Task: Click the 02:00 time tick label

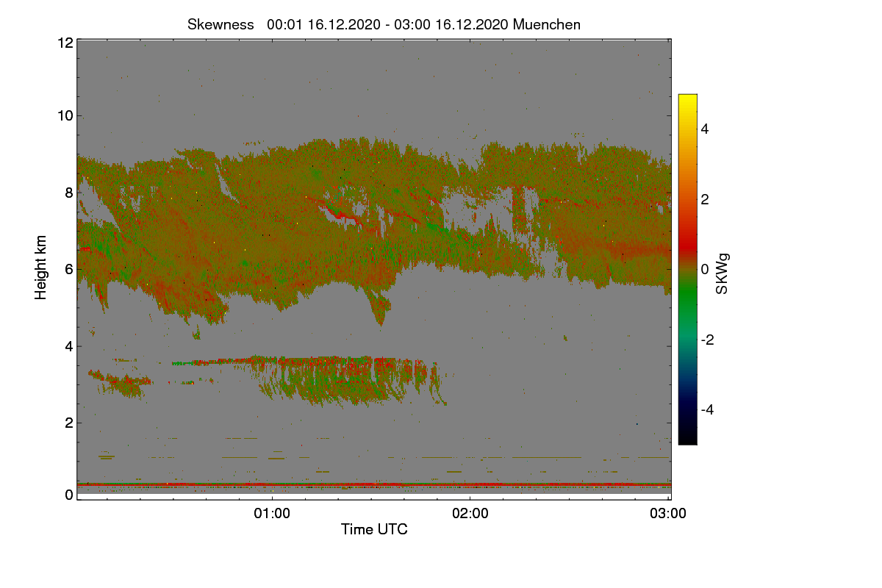Action: (470, 514)
